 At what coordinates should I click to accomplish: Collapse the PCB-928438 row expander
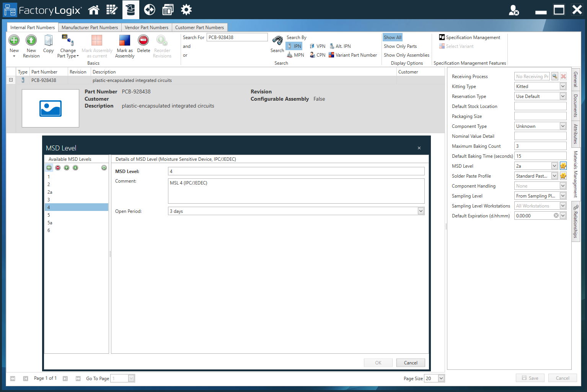(11, 80)
